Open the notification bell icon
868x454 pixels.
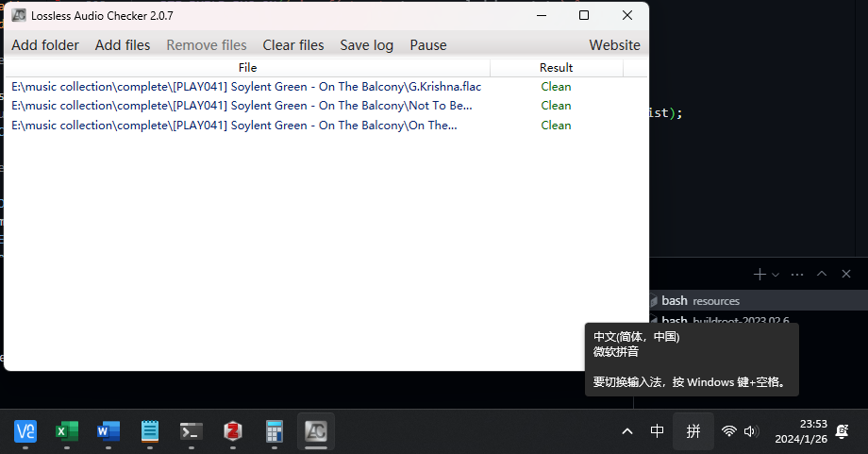pos(842,431)
